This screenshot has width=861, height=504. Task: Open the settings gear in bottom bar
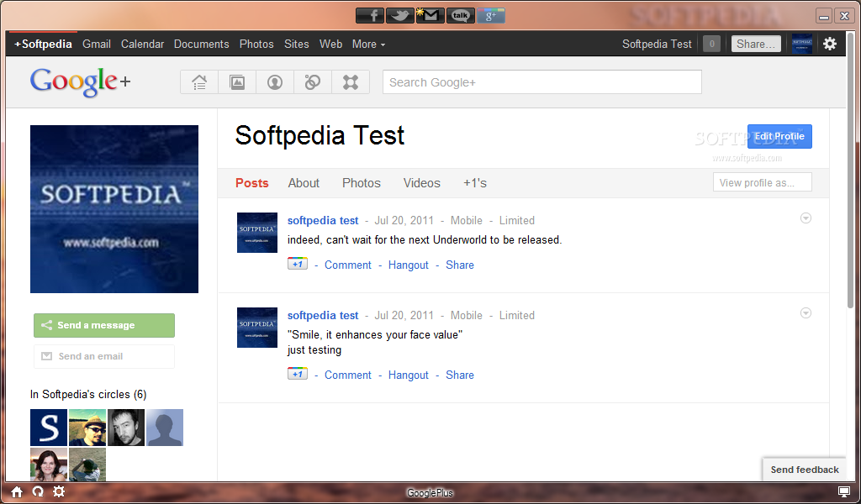59,491
